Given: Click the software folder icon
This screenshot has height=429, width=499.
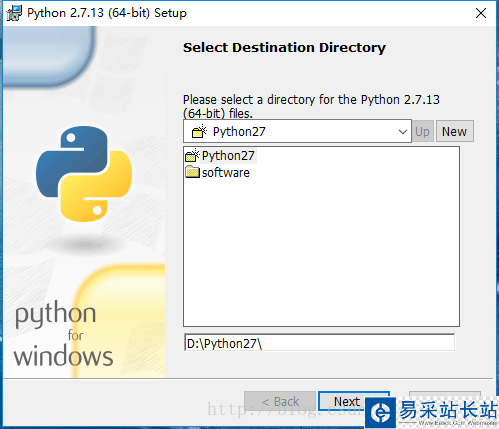Looking at the screenshot, I should pos(192,172).
